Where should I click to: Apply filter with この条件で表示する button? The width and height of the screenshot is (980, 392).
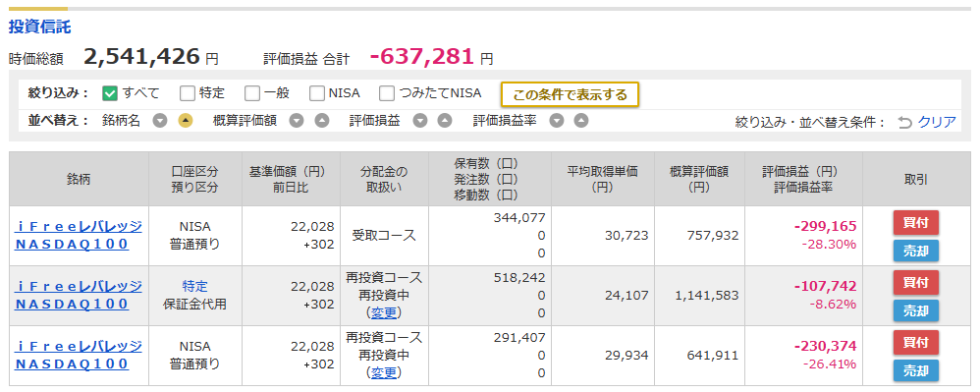(x=570, y=95)
